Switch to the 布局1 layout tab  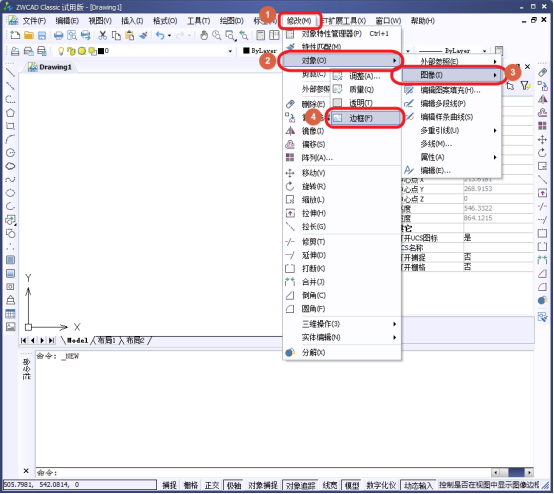click(x=106, y=341)
